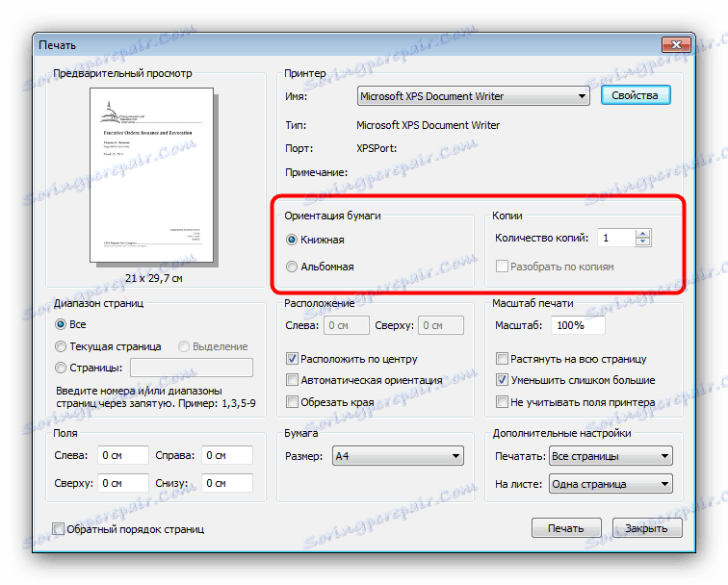Click Слева position field in Расположение
The image size is (728, 585).
pos(347,325)
